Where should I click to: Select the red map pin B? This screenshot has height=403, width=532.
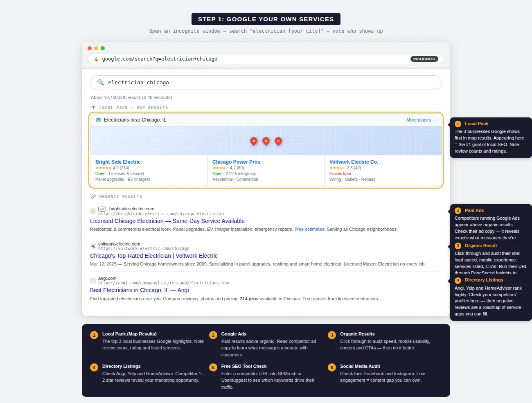[x=266, y=141]
